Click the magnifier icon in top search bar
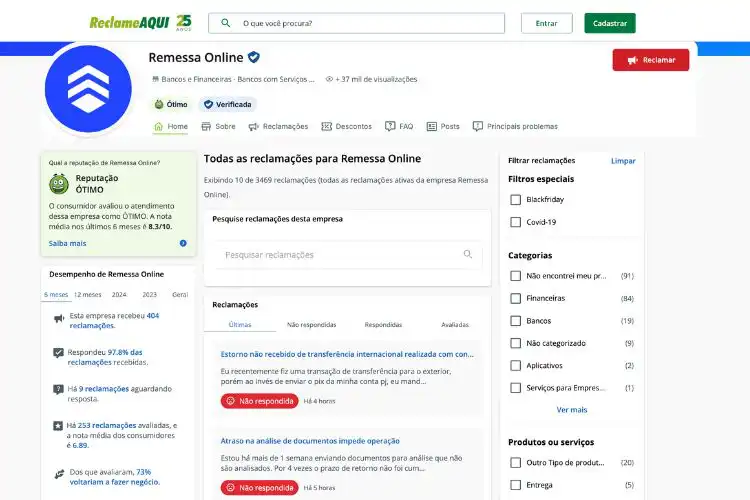This screenshot has width=750, height=500. point(226,22)
